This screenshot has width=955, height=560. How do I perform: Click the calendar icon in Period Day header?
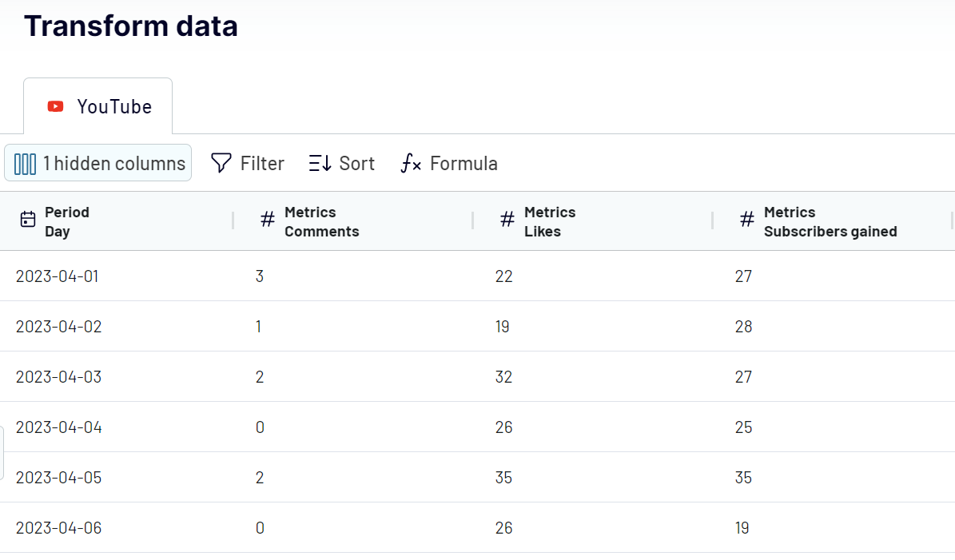[28, 219]
